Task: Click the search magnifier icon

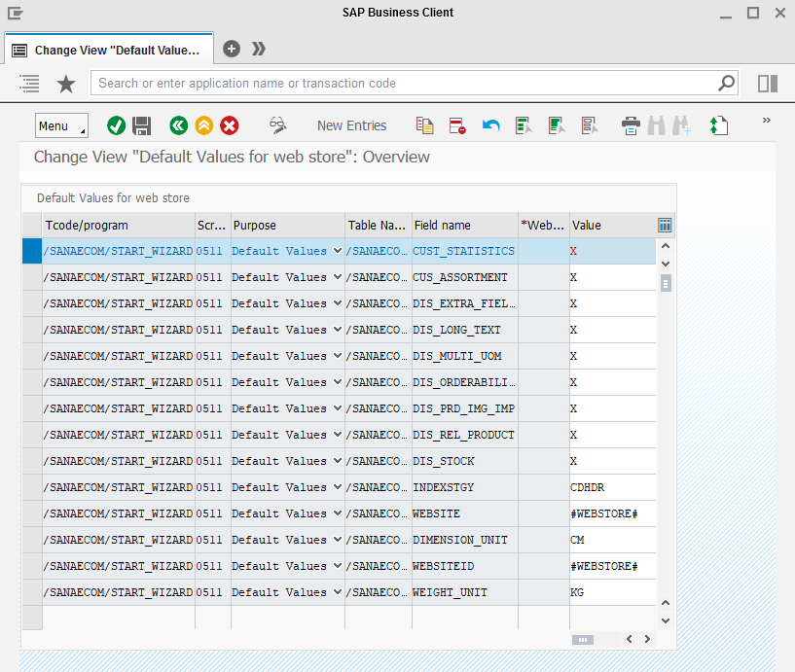Action: coord(726,83)
